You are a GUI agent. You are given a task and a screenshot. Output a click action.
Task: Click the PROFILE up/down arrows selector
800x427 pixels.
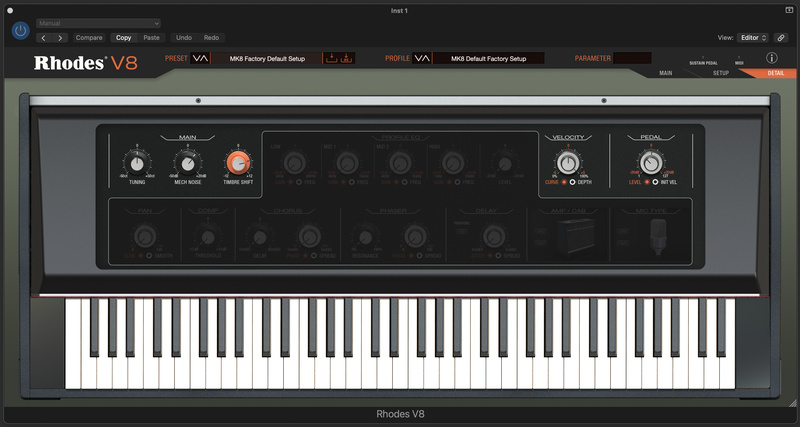(422, 58)
